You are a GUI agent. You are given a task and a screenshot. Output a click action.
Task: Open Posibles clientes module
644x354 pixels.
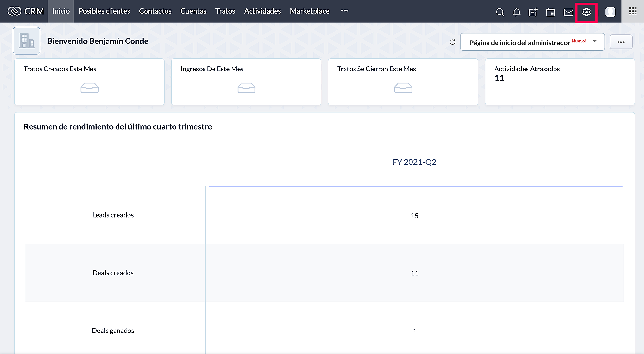pyautogui.click(x=104, y=11)
